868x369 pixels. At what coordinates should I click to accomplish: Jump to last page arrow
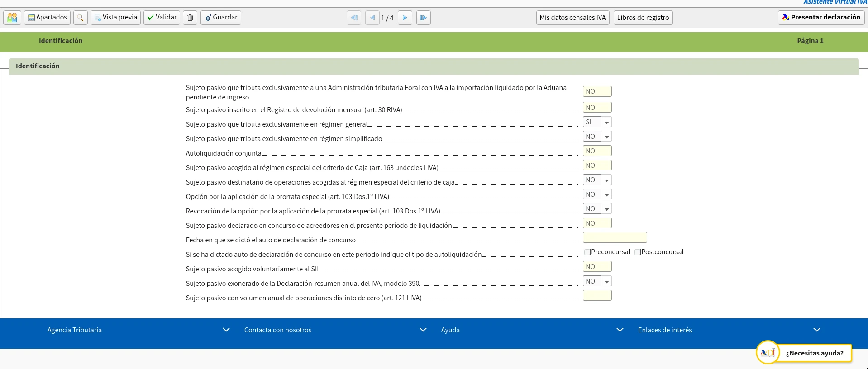(x=423, y=18)
